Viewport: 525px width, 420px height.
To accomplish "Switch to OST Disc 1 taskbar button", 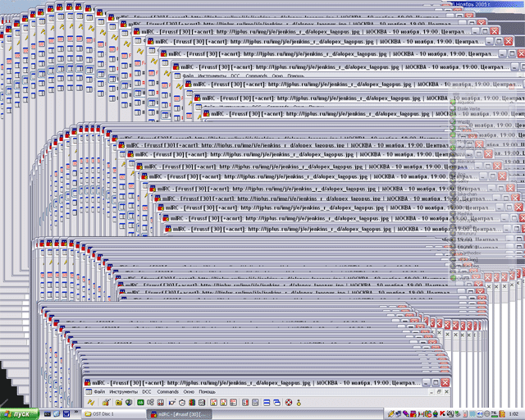I will [114, 414].
